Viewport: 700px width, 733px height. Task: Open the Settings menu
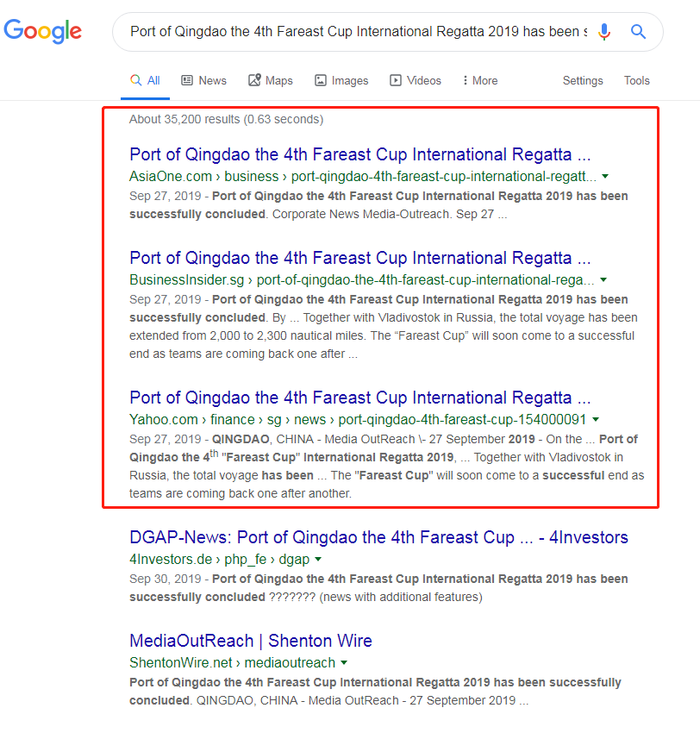(x=583, y=80)
